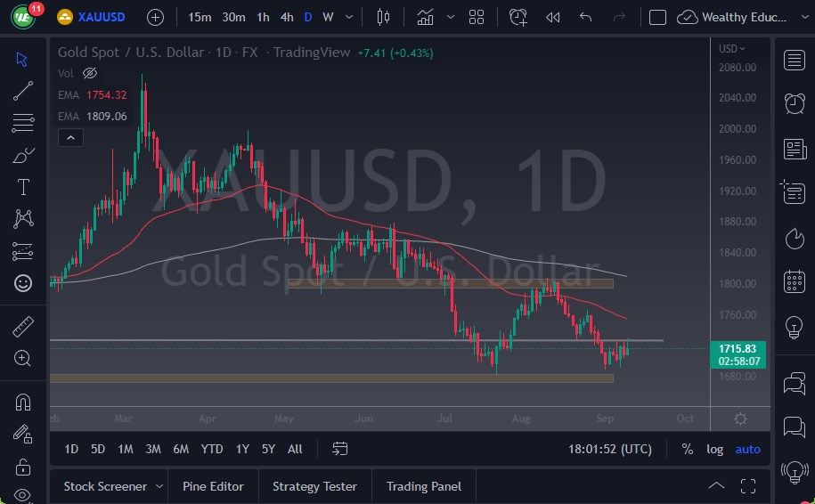The image size is (815, 504).
Task: Switch to 15m timeframe
Action: pos(200,17)
